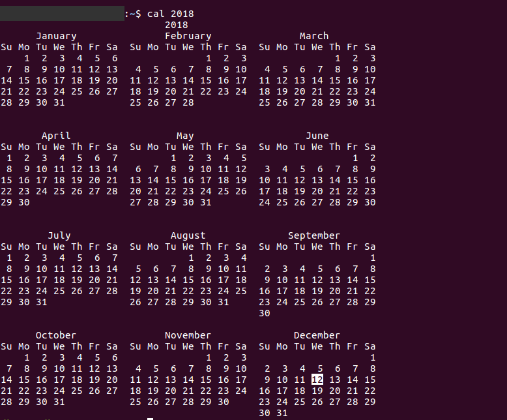Click the 'Sa' header under March

(370, 47)
